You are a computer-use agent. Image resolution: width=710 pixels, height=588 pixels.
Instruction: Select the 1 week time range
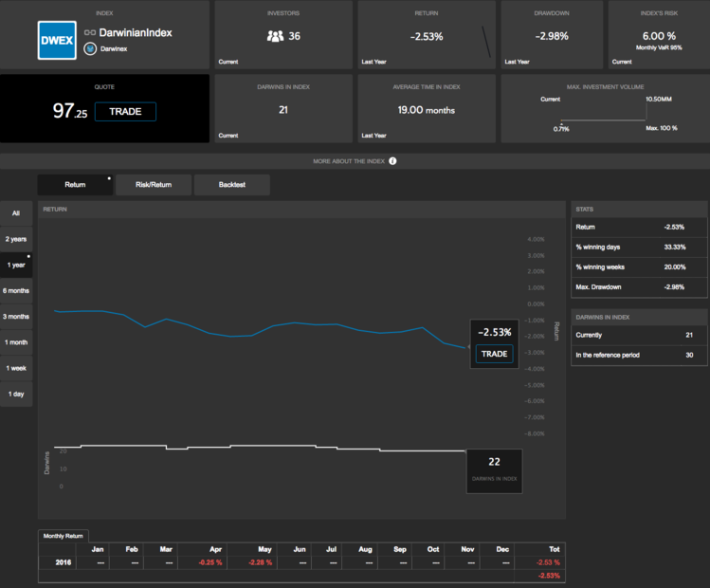(16, 368)
